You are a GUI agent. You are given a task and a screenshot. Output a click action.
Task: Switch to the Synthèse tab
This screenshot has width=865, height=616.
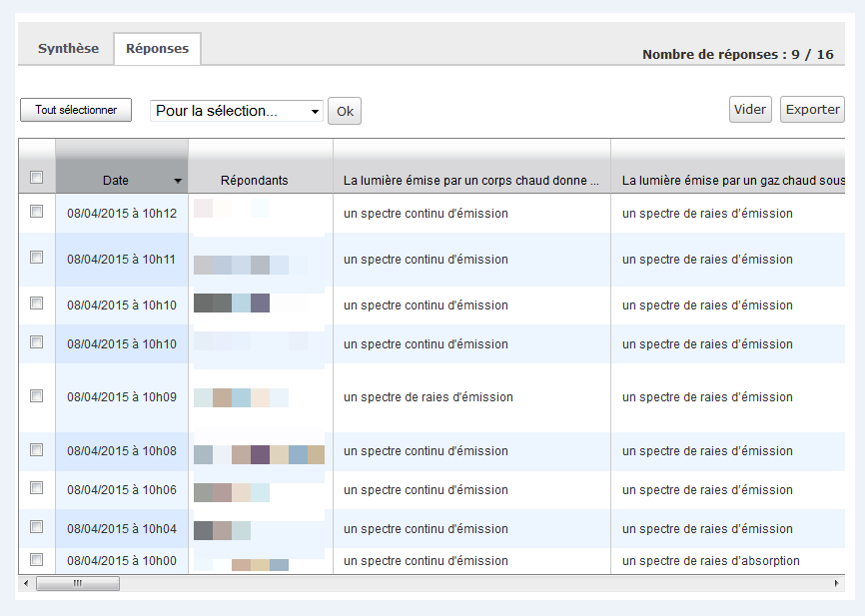(x=68, y=49)
